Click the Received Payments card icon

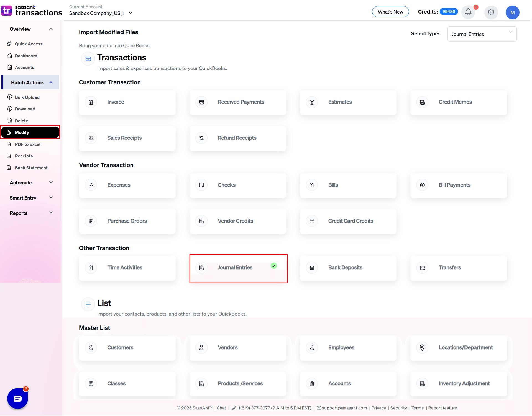click(201, 102)
